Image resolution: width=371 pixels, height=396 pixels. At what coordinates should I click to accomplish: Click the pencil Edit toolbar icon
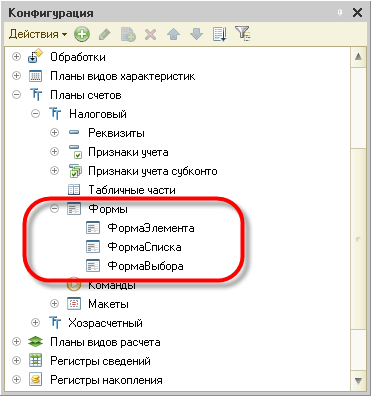[105, 34]
